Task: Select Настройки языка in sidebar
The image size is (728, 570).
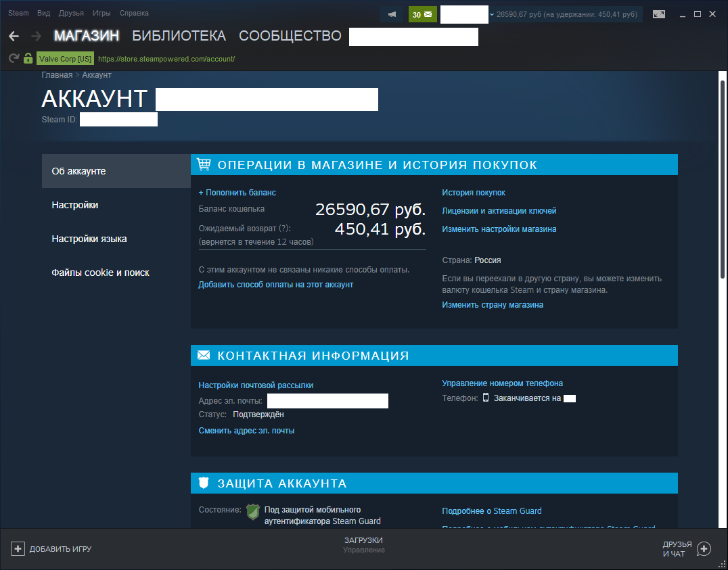Action: [116, 239]
